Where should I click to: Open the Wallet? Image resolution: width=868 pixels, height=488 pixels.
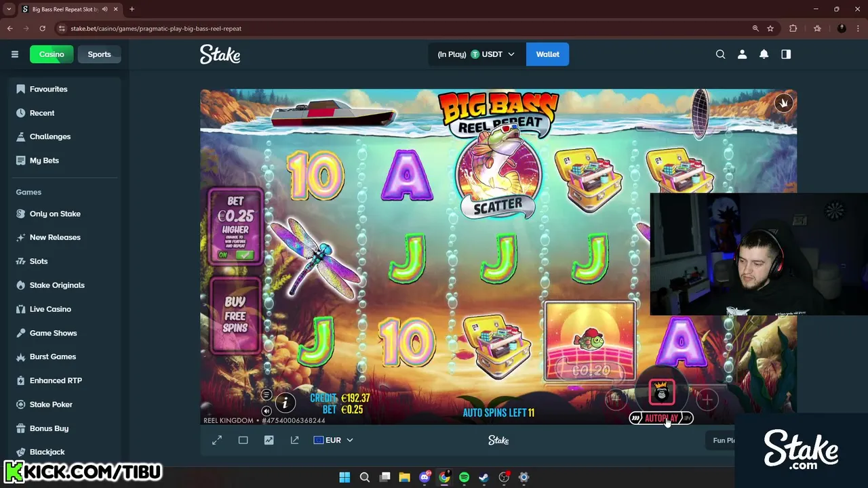[x=547, y=54]
